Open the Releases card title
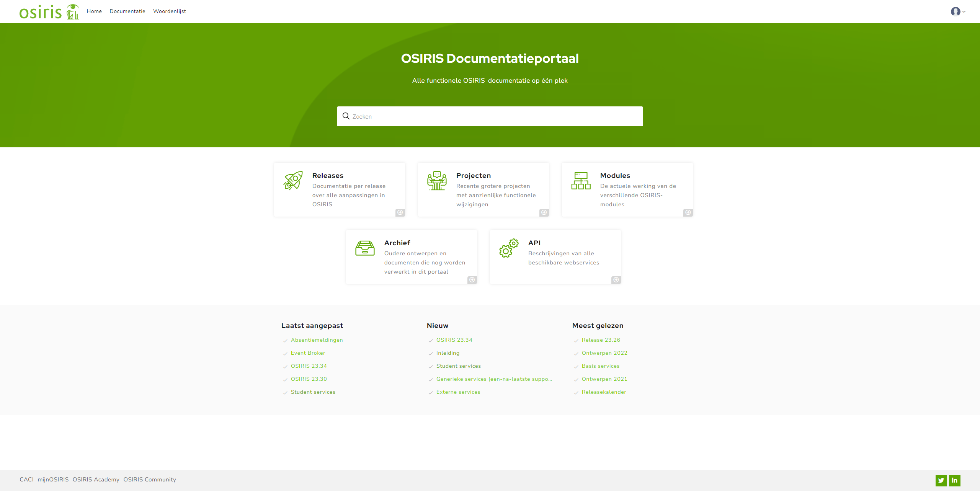Image resolution: width=980 pixels, height=491 pixels. (328, 176)
